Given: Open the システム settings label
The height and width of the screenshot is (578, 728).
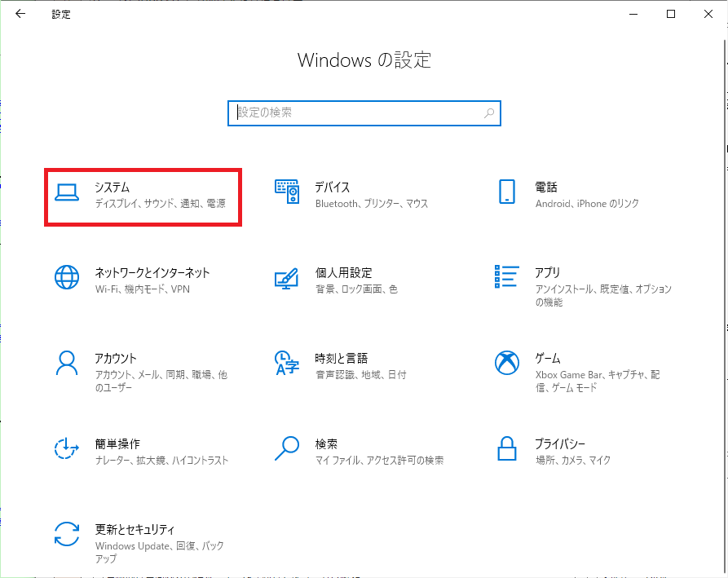Looking at the screenshot, I should (113, 187).
